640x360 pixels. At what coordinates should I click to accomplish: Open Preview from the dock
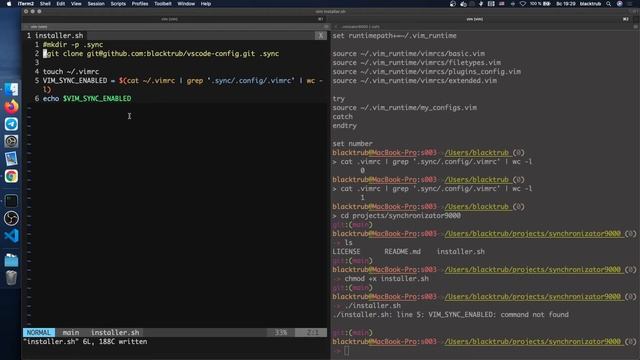point(11,159)
